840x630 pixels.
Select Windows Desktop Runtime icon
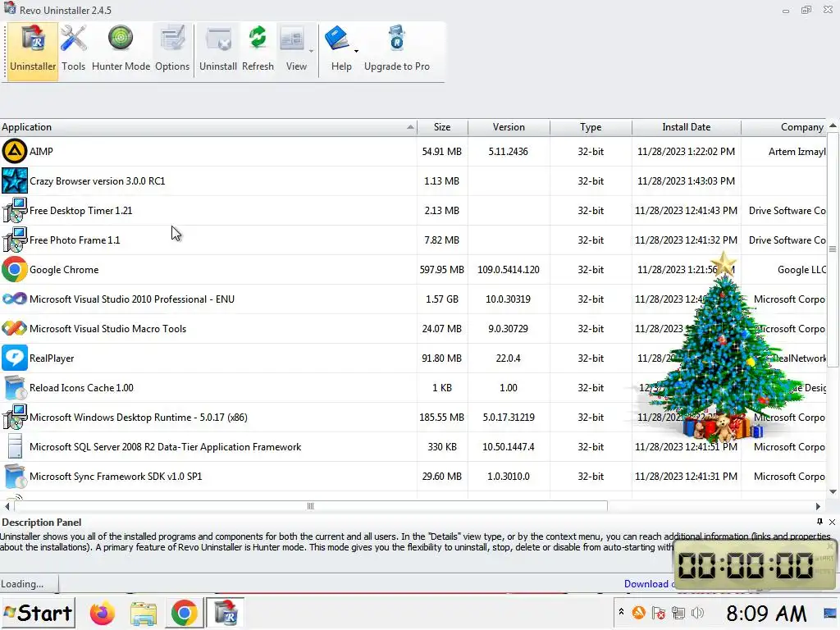(15, 418)
